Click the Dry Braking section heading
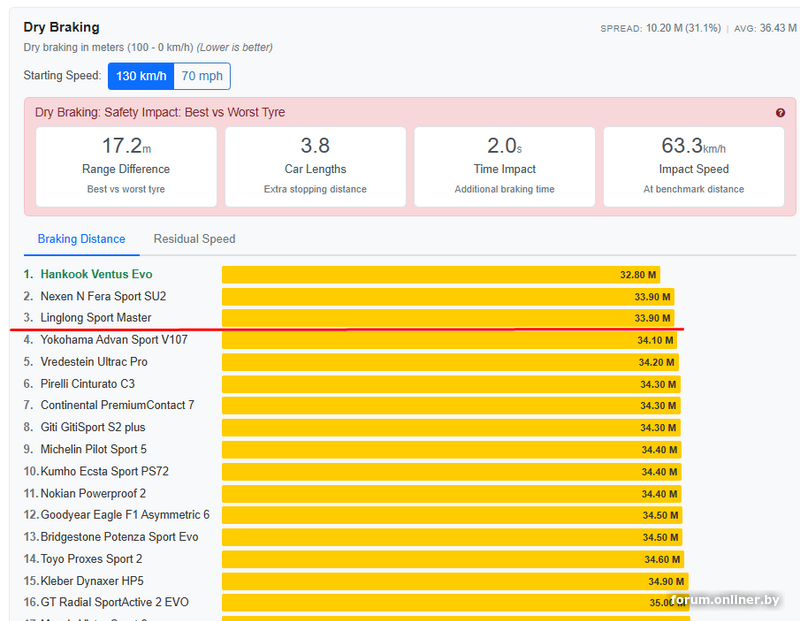800x621 pixels. (x=61, y=27)
